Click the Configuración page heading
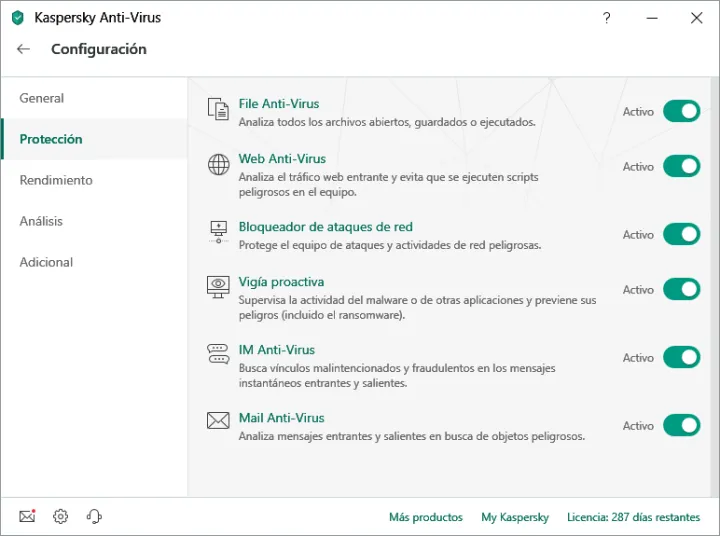The width and height of the screenshot is (720, 536). pyautogui.click(x=99, y=49)
